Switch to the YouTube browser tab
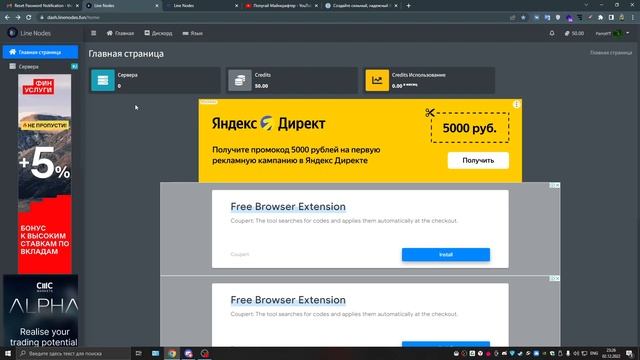This screenshot has width=640, height=360. point(282,6)
